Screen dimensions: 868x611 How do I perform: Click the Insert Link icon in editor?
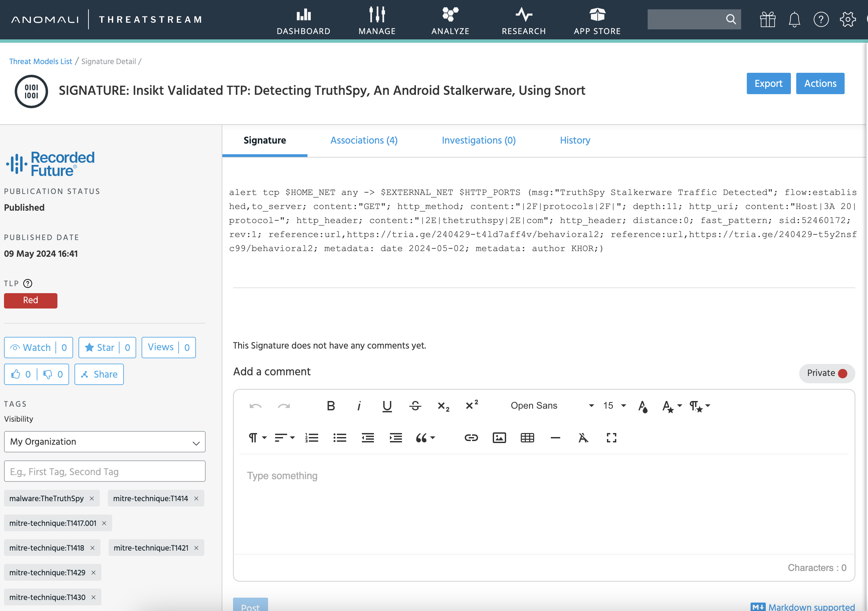pyautogui.click(x=471, y=438)
